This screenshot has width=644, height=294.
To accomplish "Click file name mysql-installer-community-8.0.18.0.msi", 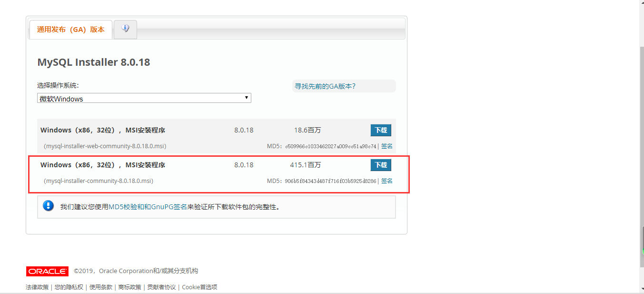I will click(99, 181).
